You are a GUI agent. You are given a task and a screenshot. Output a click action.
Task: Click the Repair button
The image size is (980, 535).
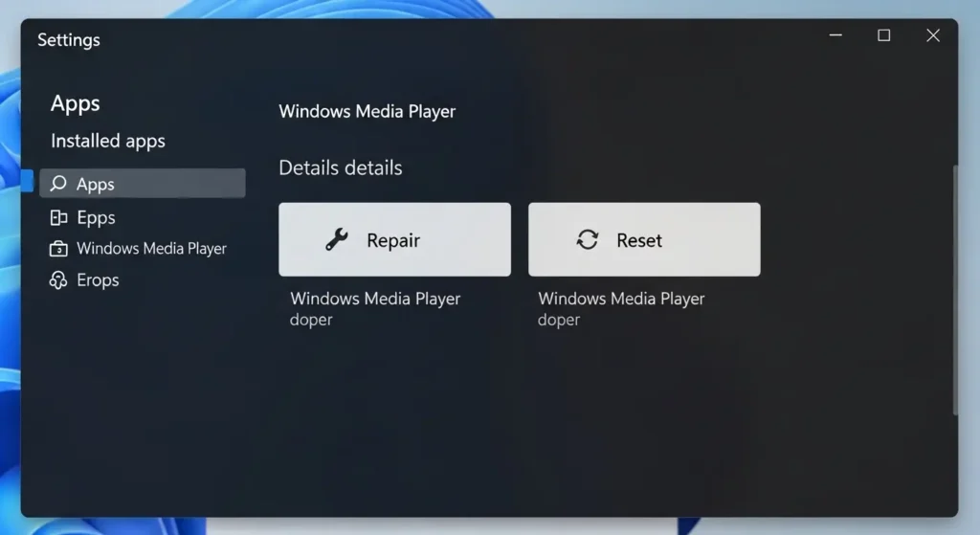(394, 239)
